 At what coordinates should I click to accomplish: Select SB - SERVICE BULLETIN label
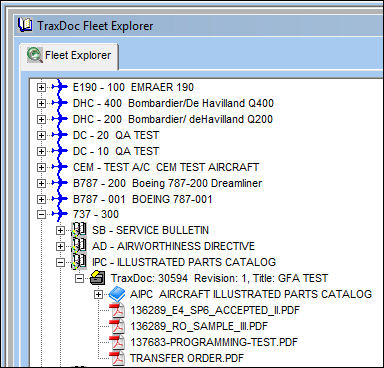(x=150, y=230)
